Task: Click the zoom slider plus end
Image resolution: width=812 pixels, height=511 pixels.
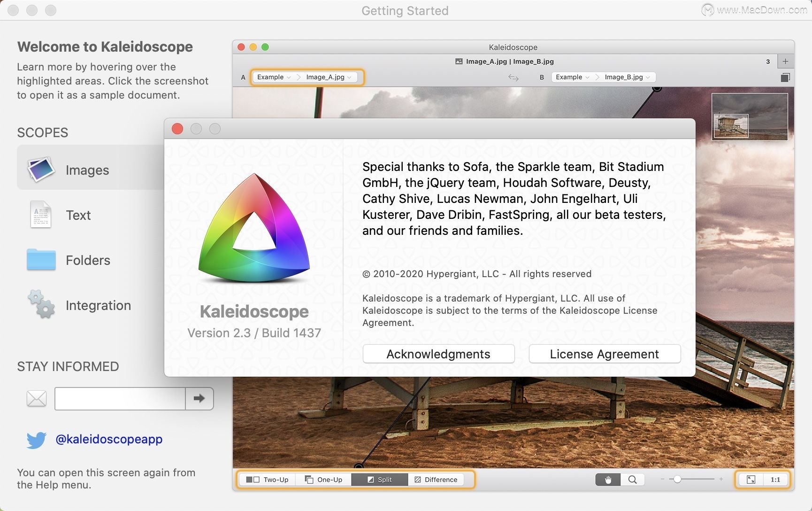Action: [x=721, y=479]
